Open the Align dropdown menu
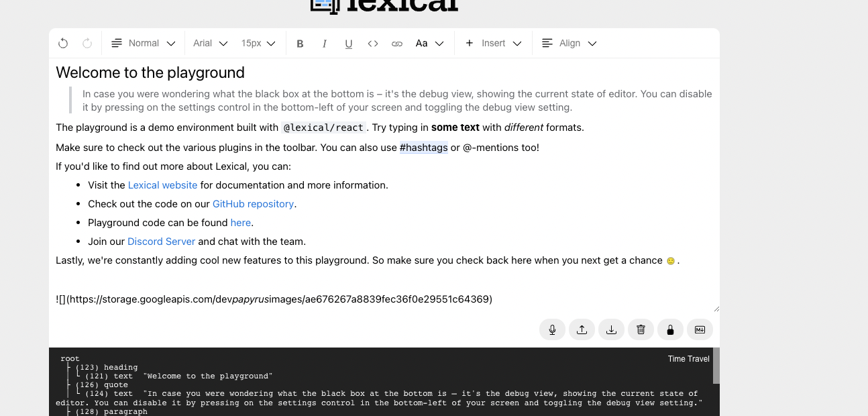Image resolution: width=868 pixels, height=416 pixels. click(x=569, y=43)
